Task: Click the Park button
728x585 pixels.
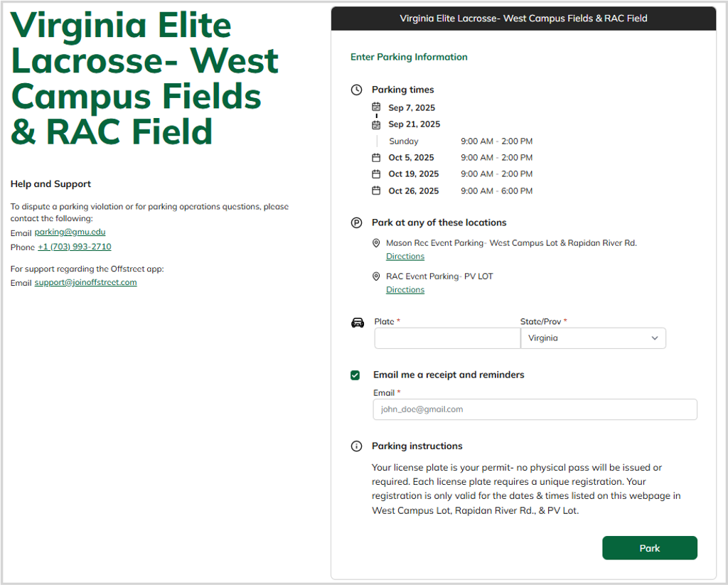Action: [649, 548]
